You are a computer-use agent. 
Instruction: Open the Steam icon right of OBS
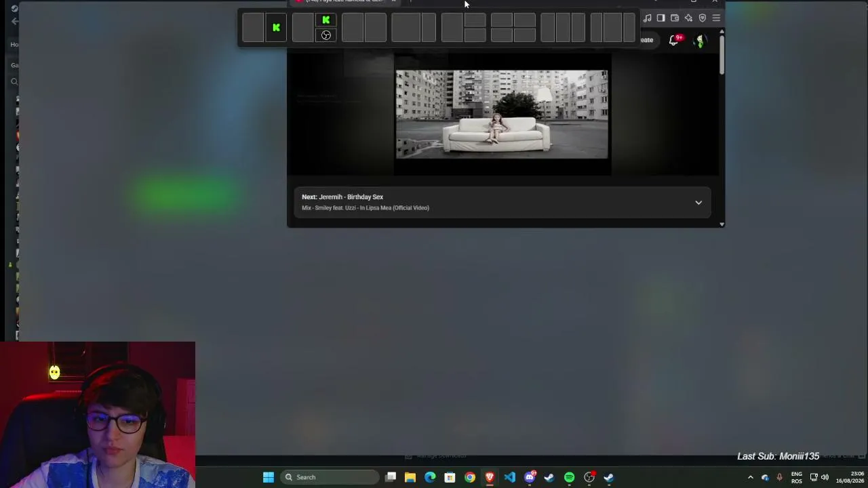tap(609, 477)
